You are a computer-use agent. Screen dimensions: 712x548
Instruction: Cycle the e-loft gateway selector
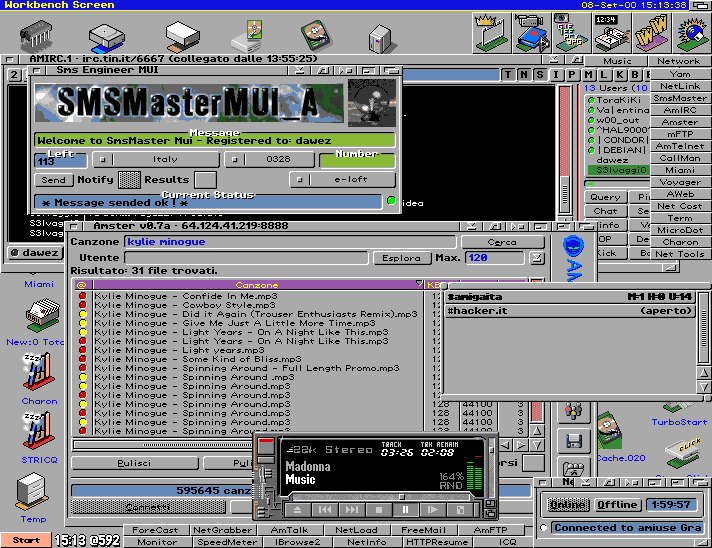[x=342, y=179]
